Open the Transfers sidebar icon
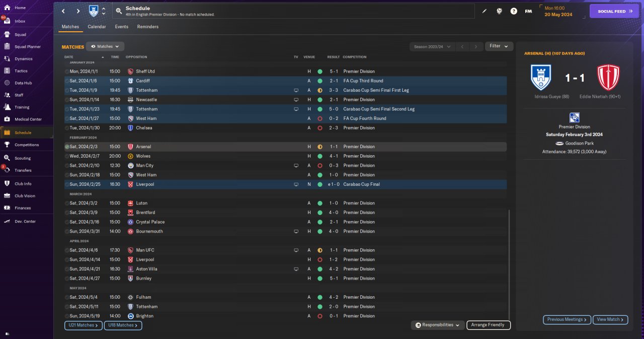This screenshot has height=339, width=644. coord(7,170)
